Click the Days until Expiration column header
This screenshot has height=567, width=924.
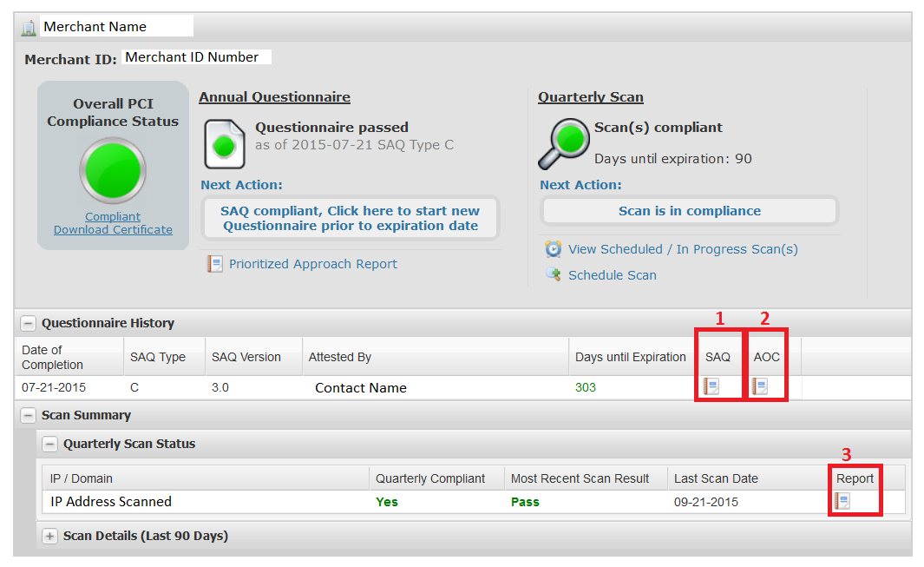pos(631,357)
